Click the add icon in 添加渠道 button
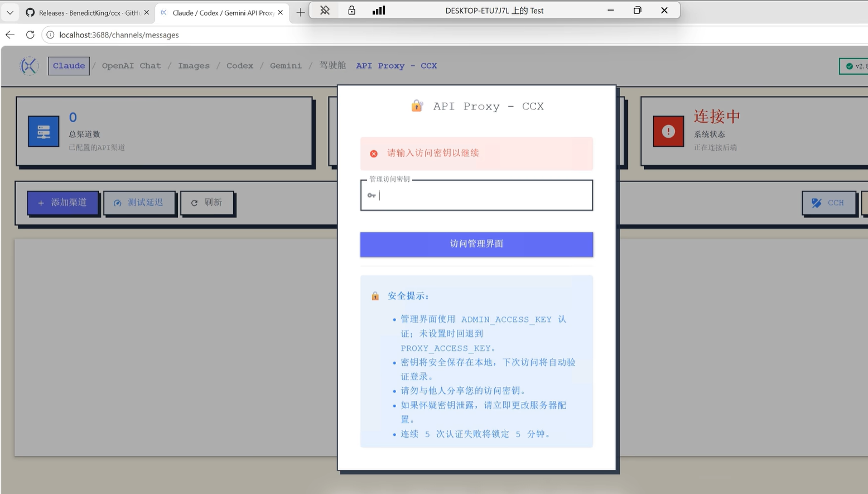 [x=41, y=203]
